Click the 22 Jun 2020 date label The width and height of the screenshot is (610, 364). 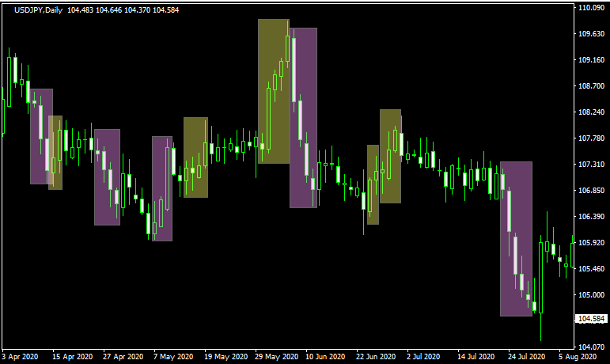[x=376, y=357]
